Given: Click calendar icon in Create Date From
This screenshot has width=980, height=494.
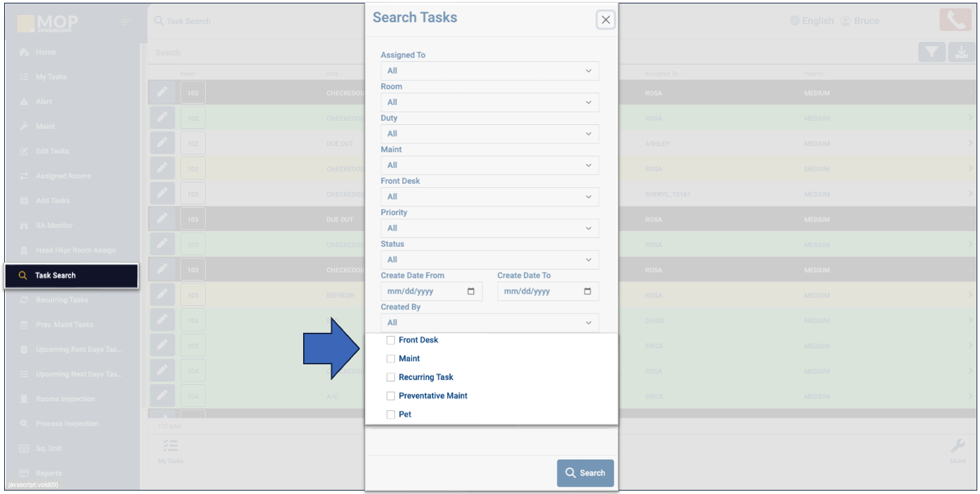Looking at the screenshot, I should (470, 291).
